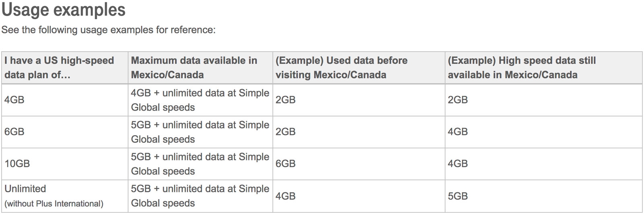The width and height of the screenshot is (644, 214).
Task: Click the Unlimited row's maximum data cell
Action: 200,196
